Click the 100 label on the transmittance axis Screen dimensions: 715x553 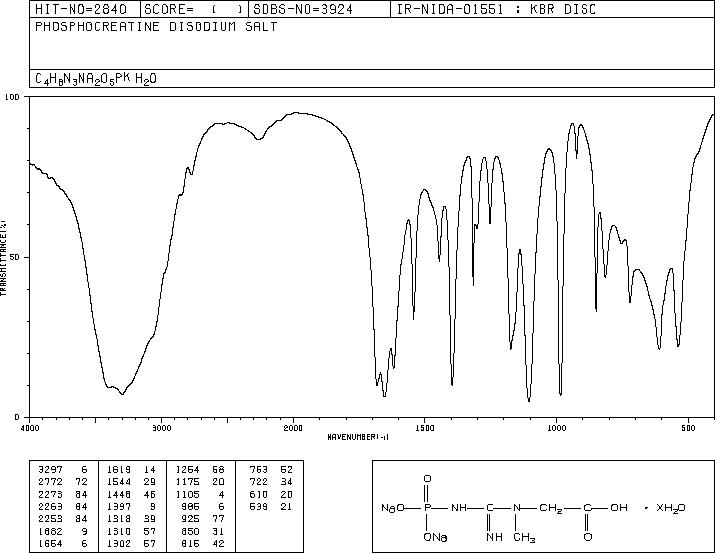pos(12,97)
